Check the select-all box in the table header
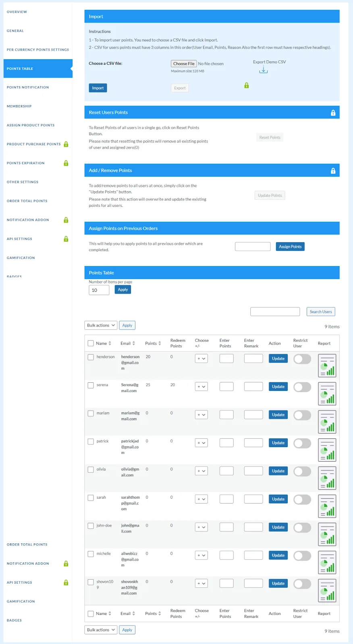This screenshot has width=353, height=644. click(x=91, y=343)
